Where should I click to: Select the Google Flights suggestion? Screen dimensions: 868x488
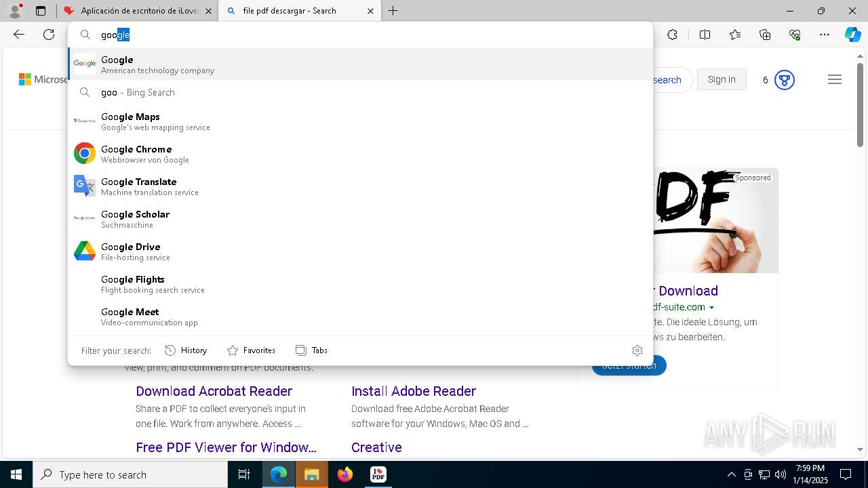coord(360,284)
